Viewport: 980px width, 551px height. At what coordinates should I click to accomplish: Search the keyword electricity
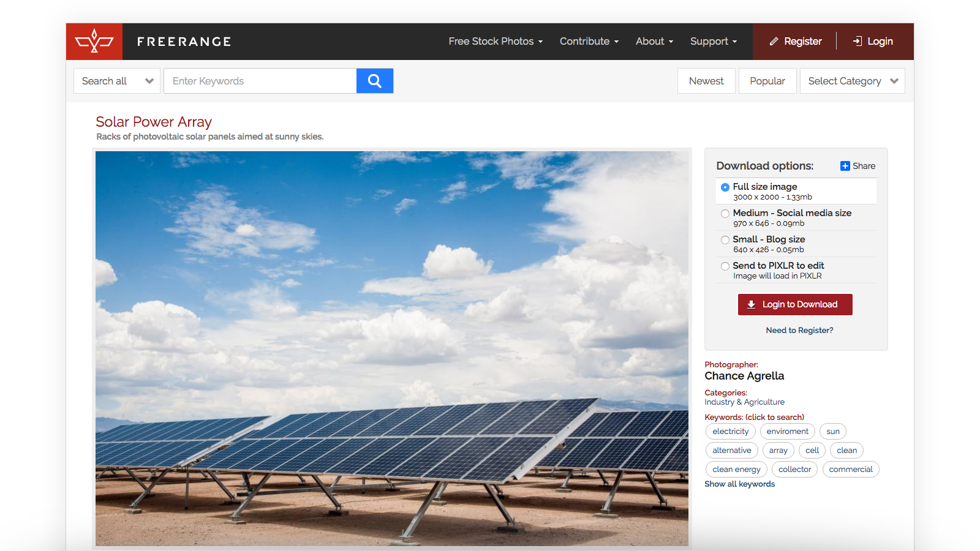tap(731, 432)
